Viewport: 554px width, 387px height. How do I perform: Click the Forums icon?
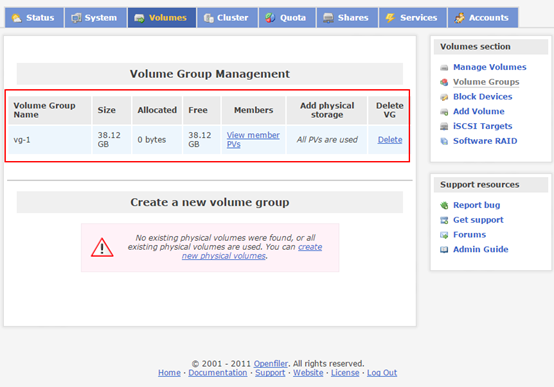click(x=444, y=235)
